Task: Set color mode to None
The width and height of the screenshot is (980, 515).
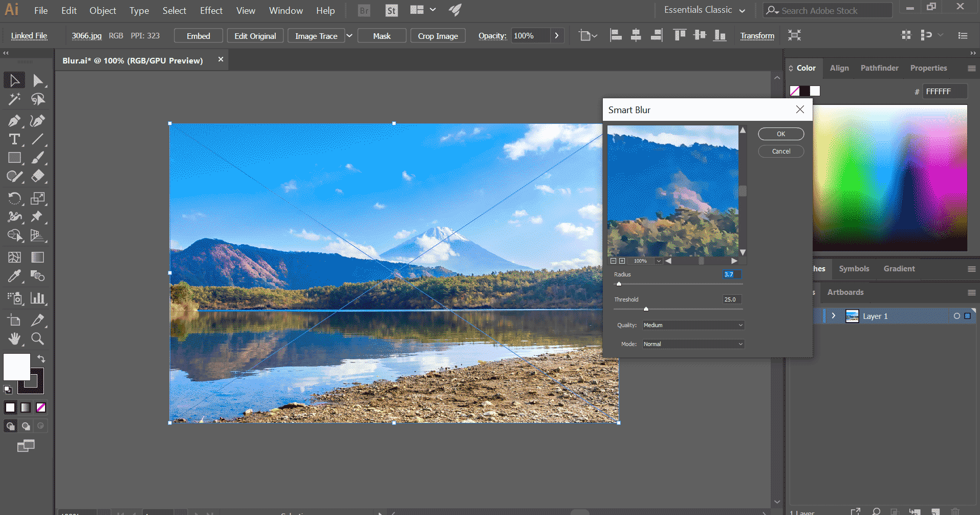Action: [x=41, y=407]
